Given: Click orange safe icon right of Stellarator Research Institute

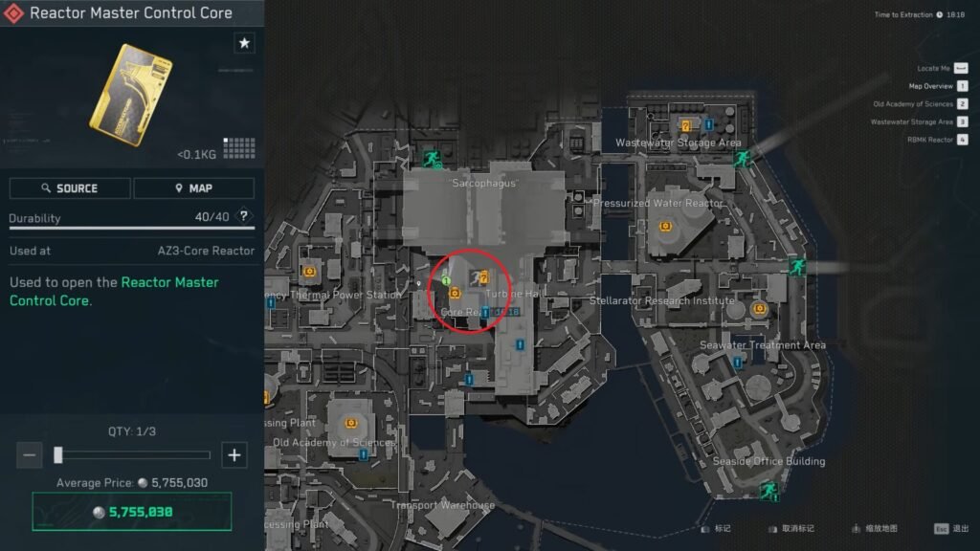Looking at the screenshot, I should click(x=759, y=309).
